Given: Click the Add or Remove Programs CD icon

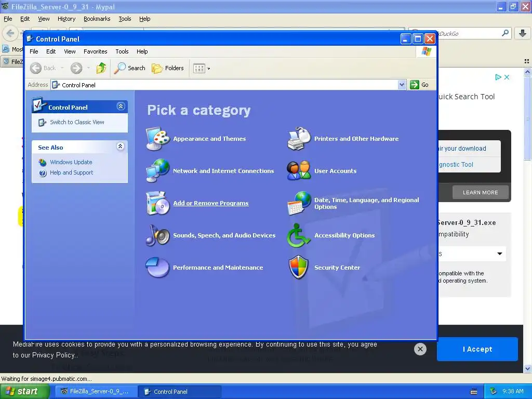Looking at the screenshot, I should (158, 203).
